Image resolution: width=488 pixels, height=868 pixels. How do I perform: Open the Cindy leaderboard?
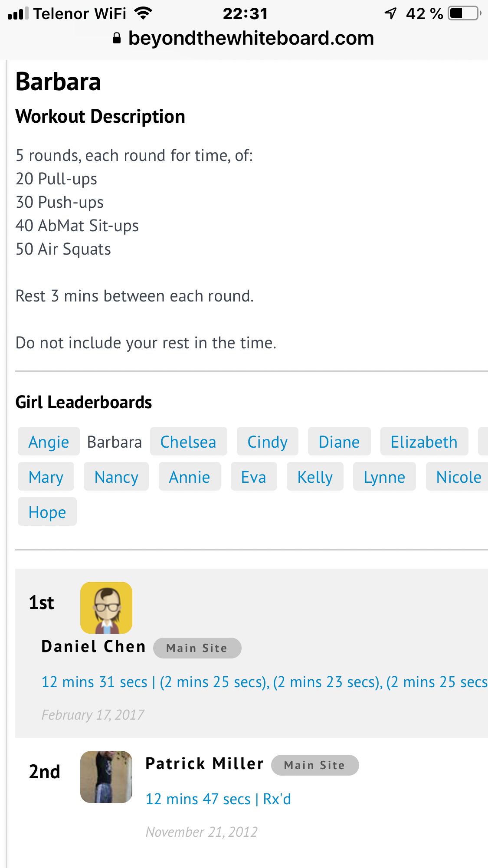267,442
